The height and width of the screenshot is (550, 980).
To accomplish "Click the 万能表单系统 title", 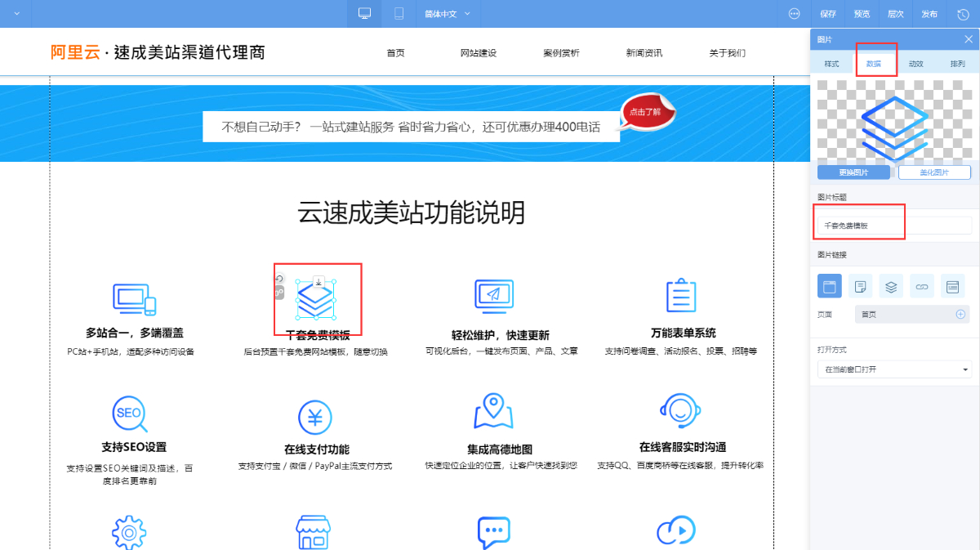I will [684, 333].
